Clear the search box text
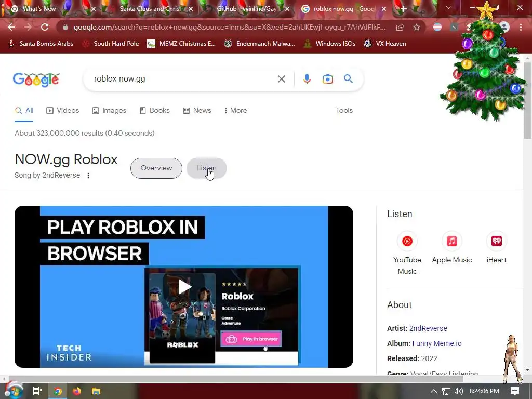The image size is (532, 399). 281,79
